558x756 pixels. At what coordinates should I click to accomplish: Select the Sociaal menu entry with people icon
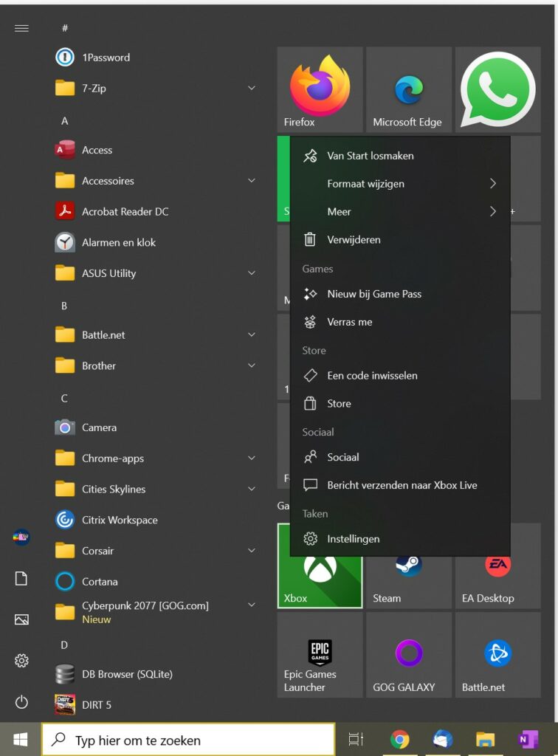tap(400, 457)
